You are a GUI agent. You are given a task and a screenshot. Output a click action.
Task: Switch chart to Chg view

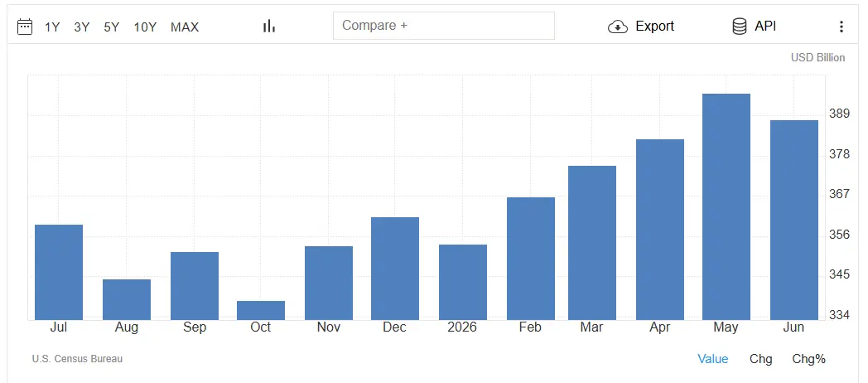tap(760, 359)
